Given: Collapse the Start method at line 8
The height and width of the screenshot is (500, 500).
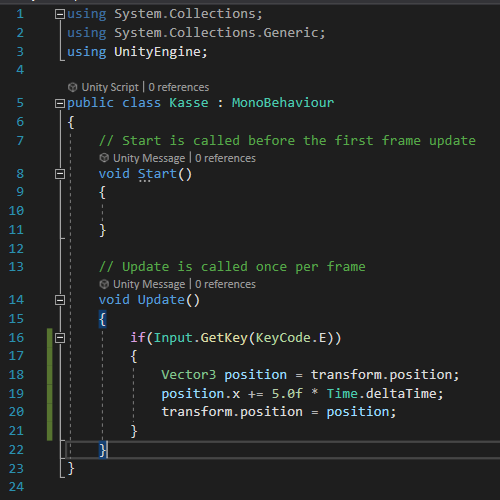Looking at the screenshot, I should [60, 174].
